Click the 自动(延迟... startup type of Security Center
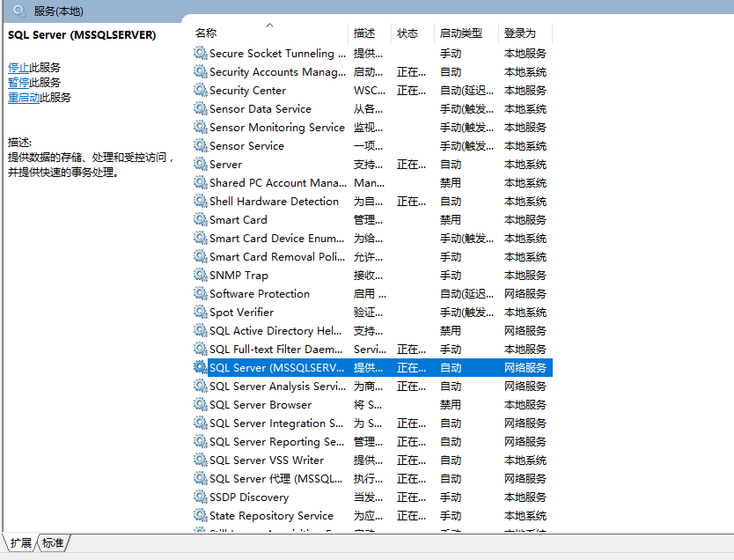Image resolution: width=734 pixels, height=560 pixels. coord(466,91)
